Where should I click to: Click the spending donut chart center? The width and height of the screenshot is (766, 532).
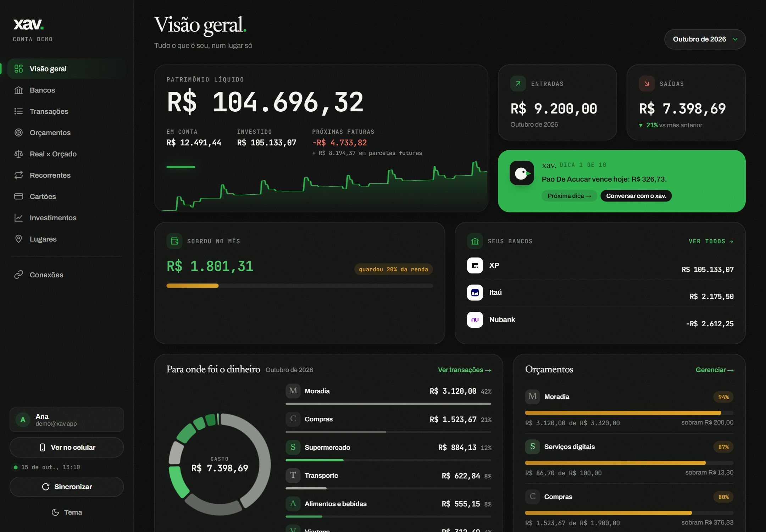pyautogui.click(x=220, y=464)
